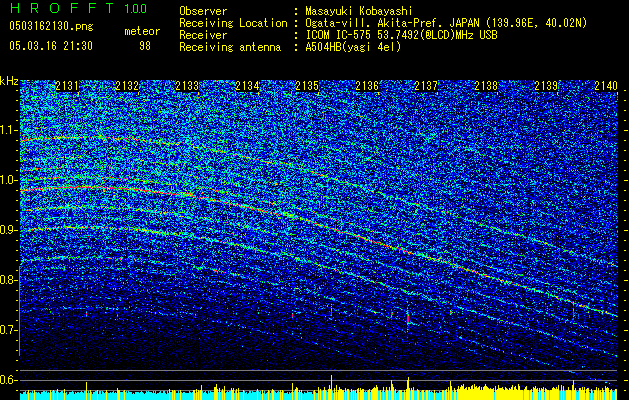The image size is (629, 400).
Task: Click the HROFFT program title
Action: (62, 8)
